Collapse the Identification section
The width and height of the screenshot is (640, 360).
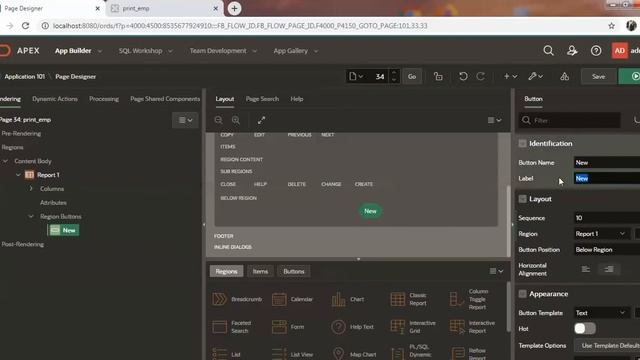tap(522, 143)
